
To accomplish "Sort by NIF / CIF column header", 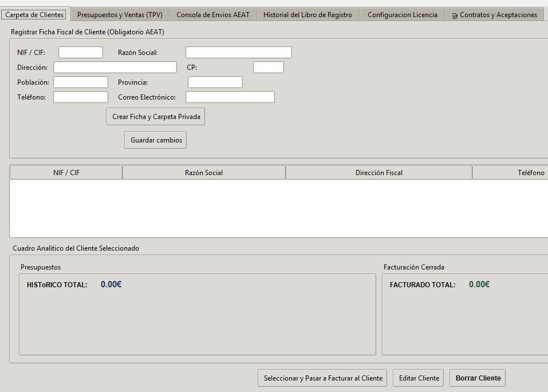I will point(66,173).
